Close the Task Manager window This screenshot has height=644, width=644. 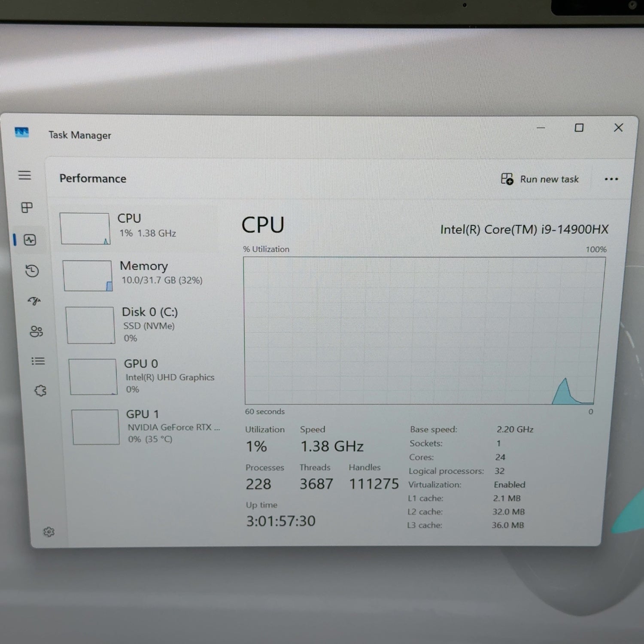click(618, 128)
